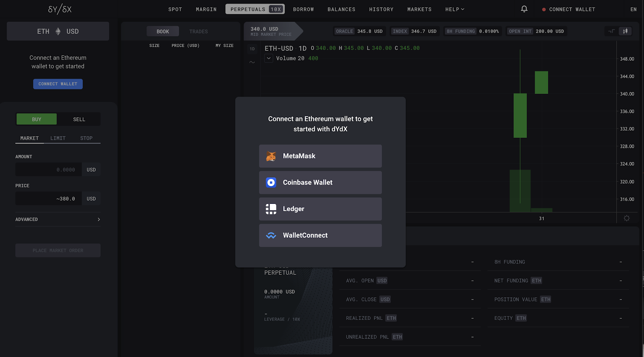Go to the Margin tab

coord(206,9)
